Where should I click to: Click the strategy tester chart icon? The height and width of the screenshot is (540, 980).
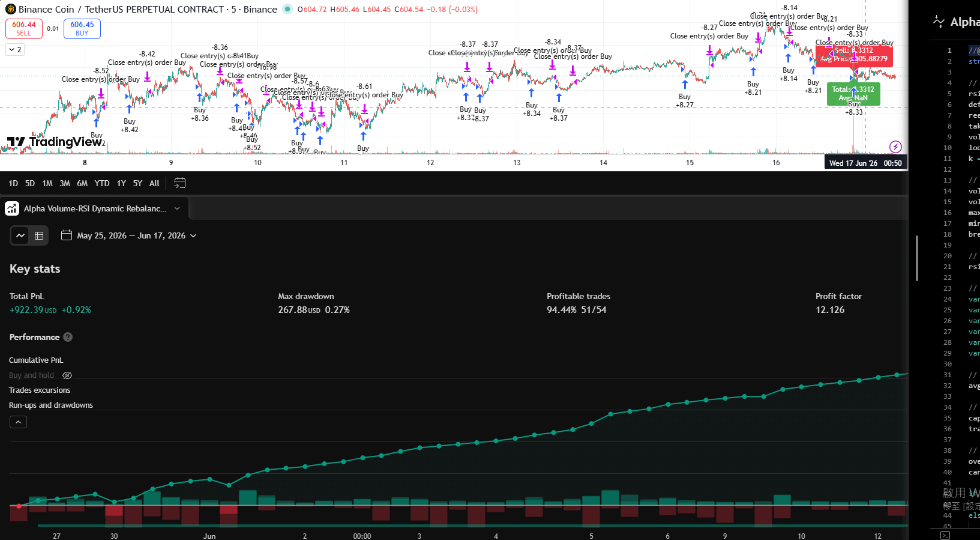click(12, 208)
